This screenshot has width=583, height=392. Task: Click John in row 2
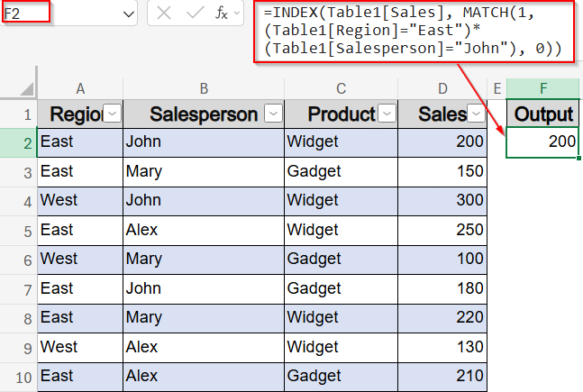tap(204, 142)
